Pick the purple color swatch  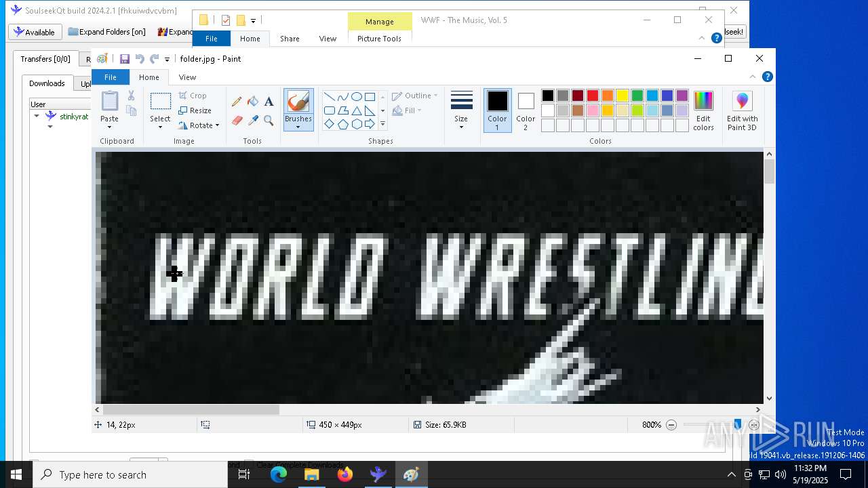point(682,96)
